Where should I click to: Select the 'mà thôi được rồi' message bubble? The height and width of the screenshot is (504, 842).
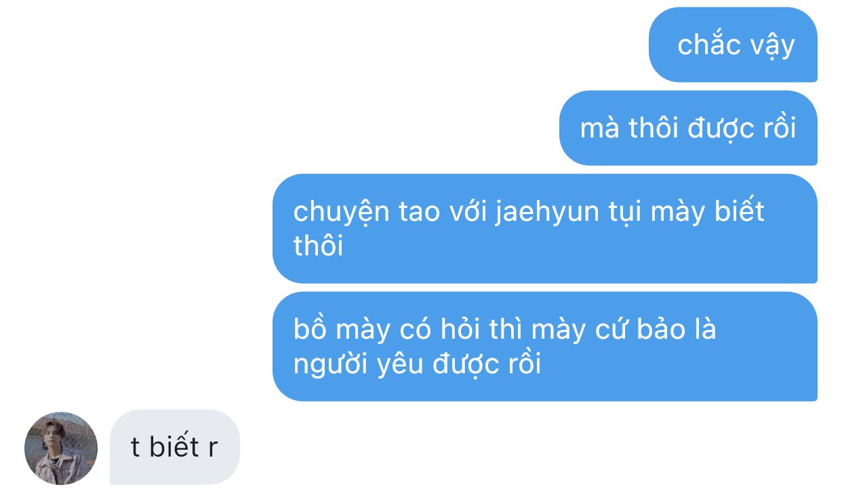point(688,128)
